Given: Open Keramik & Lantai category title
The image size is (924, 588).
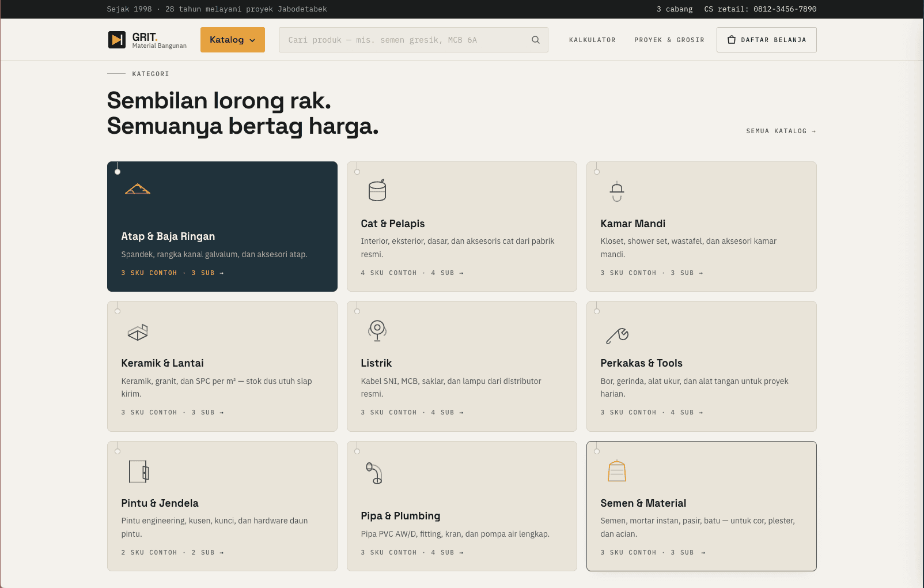Looking at the screenshot, I should tap(162, 363).
